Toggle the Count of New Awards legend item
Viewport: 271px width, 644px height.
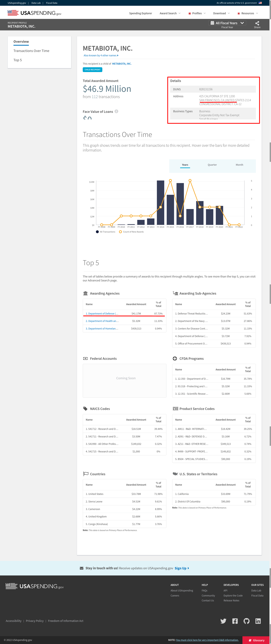131,232
